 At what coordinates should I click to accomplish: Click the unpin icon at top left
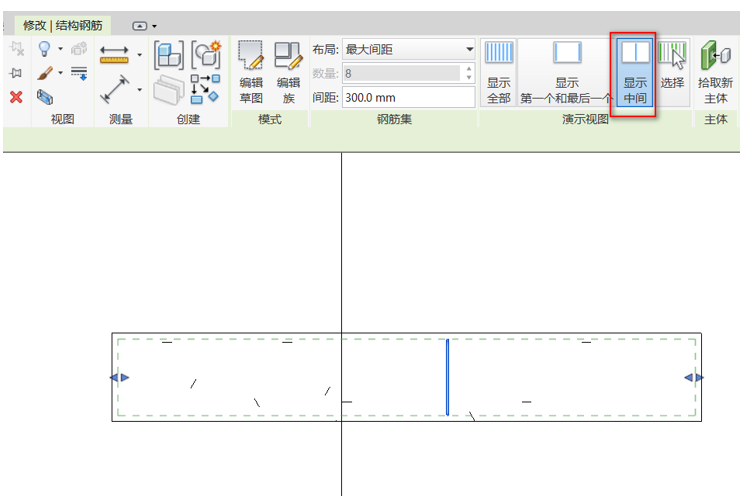click(x=17, y=49)
